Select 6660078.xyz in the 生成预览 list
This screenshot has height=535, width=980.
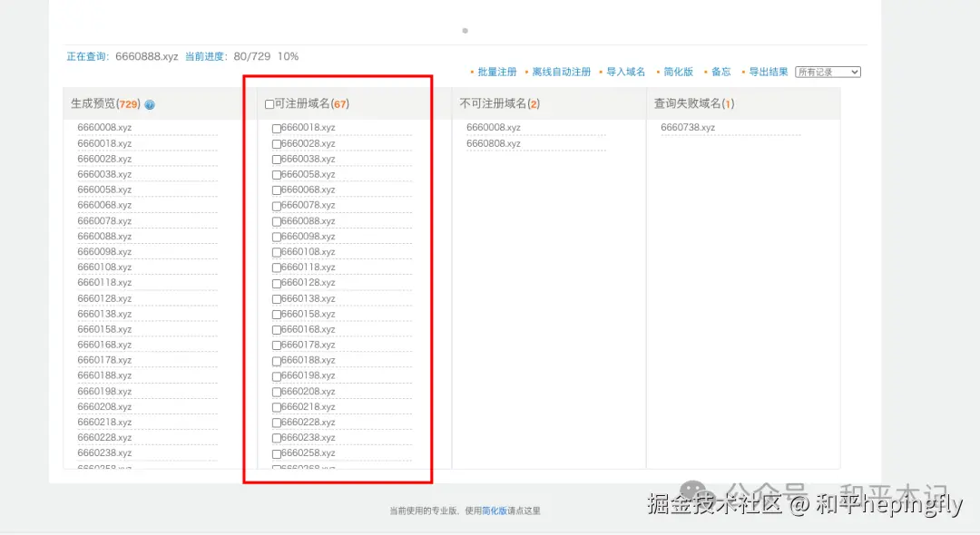point(104,221)
